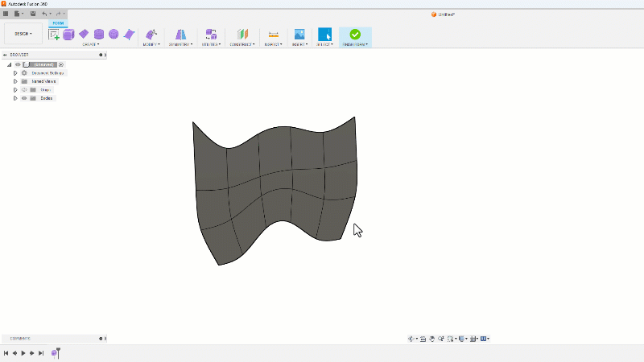
Task: Open the Design workspace dropdown
Action: click(x=23, y=34)
